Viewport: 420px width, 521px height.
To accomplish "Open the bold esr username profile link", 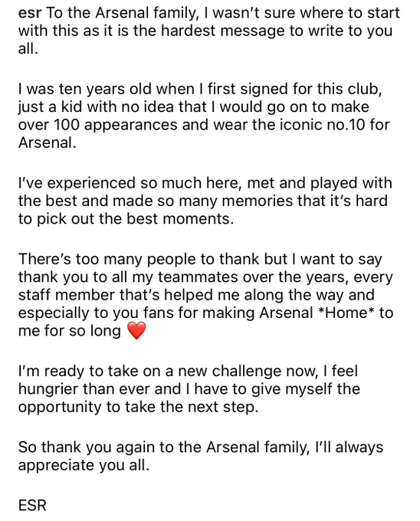I will (x=30, y=13).
